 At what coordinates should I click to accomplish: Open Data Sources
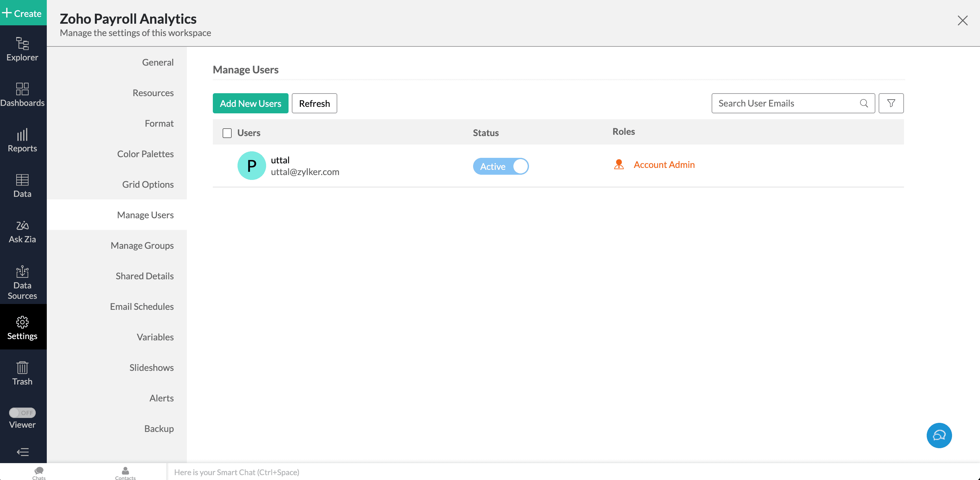click(x=22, y=282)
